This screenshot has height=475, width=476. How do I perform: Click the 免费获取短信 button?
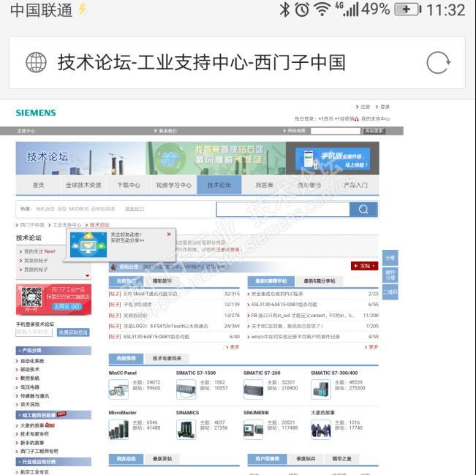point(73,332)
